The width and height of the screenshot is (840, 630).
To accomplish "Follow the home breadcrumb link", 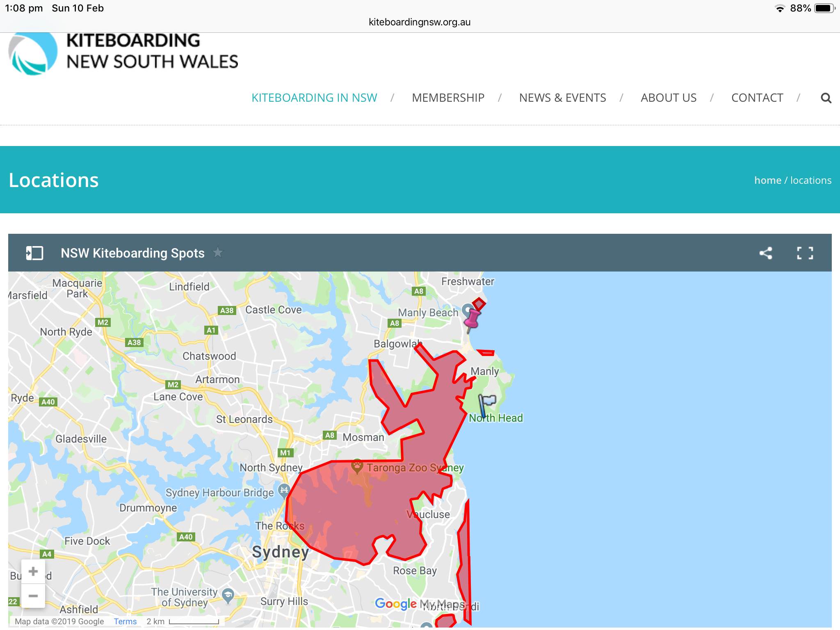I will tap(767, 180).
